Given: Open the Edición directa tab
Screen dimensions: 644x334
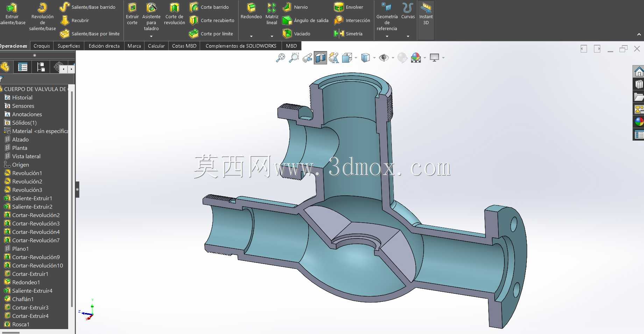Looking at the screenshot, I should 104,46.
